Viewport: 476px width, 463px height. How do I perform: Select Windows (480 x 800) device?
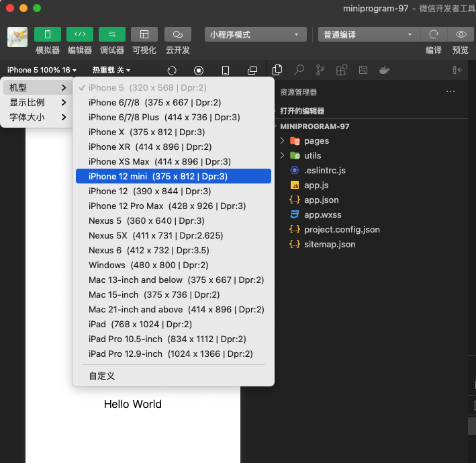pyautogui.click(x=173, y=265)
